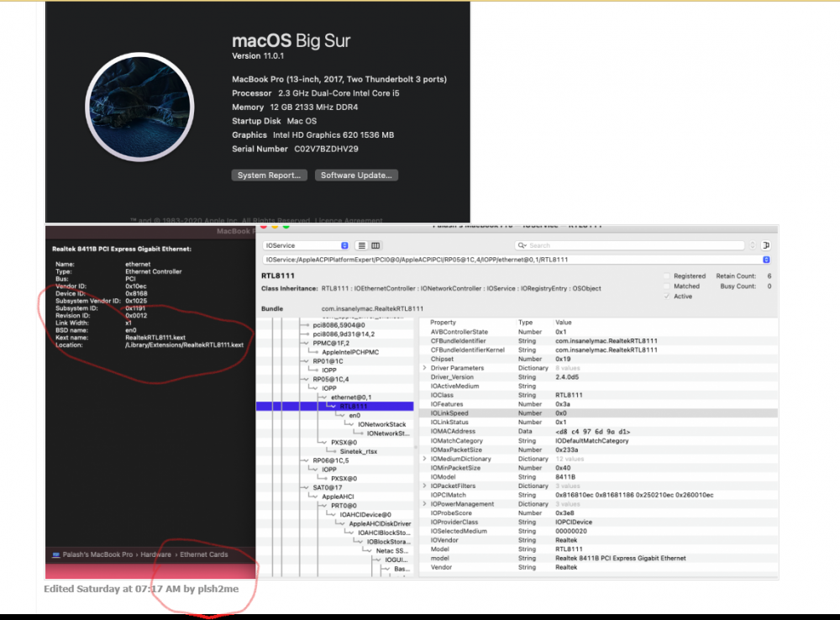
Task: Select the IOSelectedMedium property row
Action: tap(598, 531)
